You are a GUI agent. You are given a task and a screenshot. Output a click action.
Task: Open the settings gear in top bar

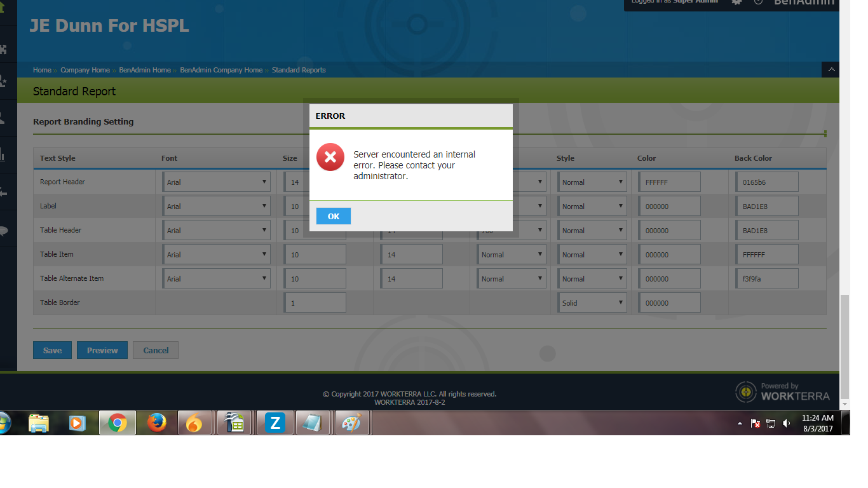click(x=736, y=3)
